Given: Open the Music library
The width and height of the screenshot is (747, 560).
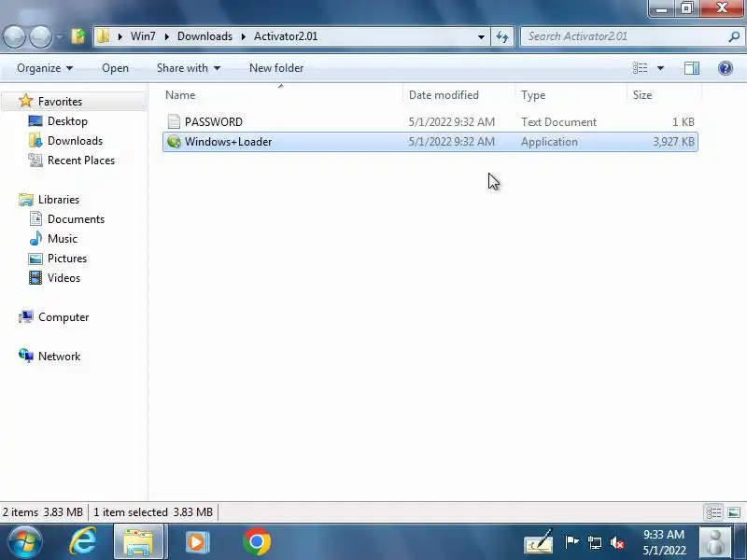Looking at the screenshot, I should click(62, 239).
